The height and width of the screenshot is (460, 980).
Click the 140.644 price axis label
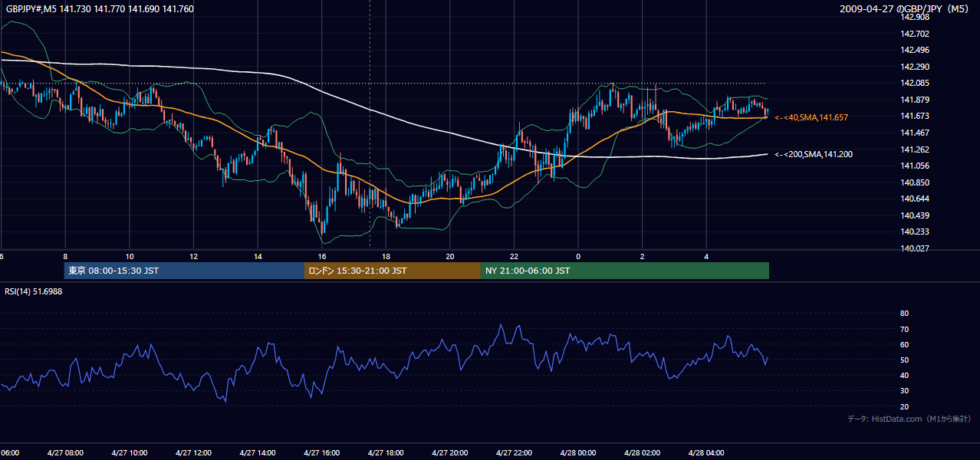pos(914,199)
